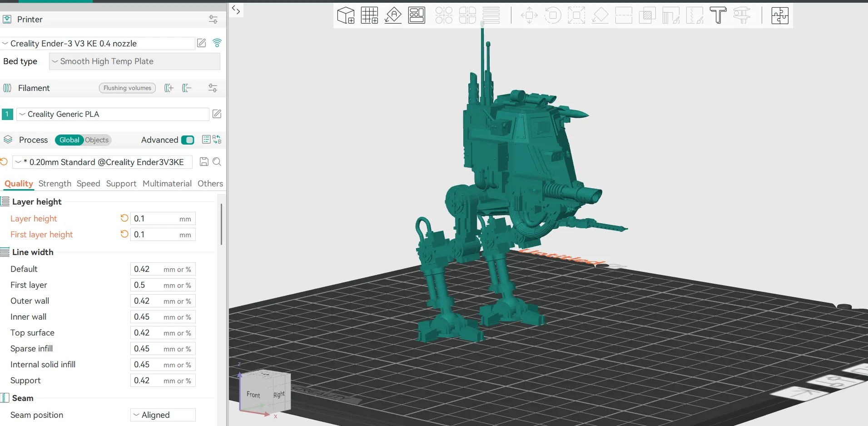Click the Add model cube icon
This screenshot has height=426, width=868.
(346, 15)
